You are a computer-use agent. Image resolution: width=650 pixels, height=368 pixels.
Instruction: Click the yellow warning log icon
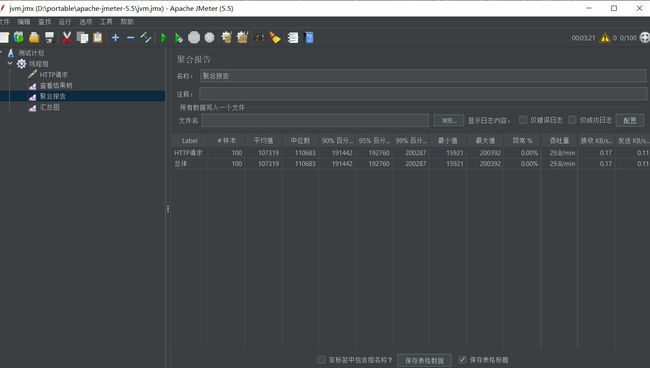[605, 38]
